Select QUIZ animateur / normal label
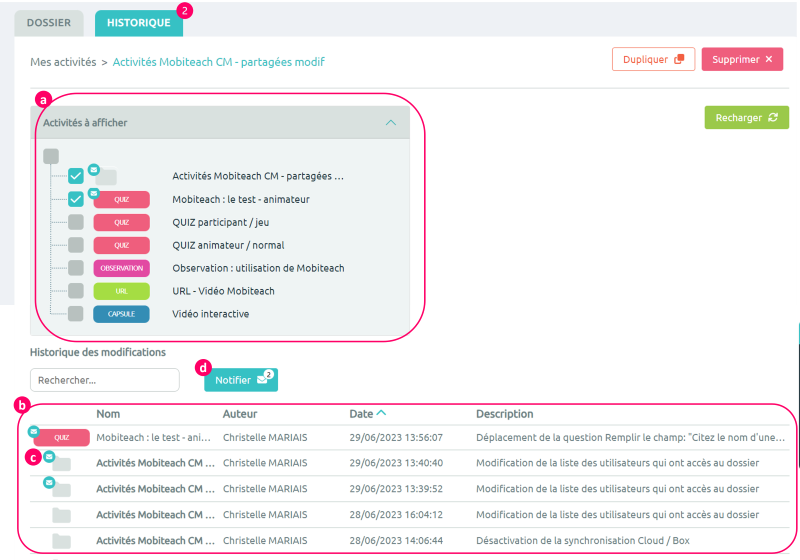Screen dimensions: 800x560 [x=228, y=245]
